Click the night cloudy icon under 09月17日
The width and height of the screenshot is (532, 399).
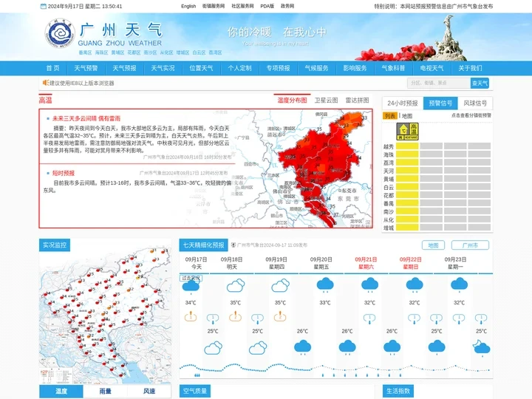coord(213,348)
